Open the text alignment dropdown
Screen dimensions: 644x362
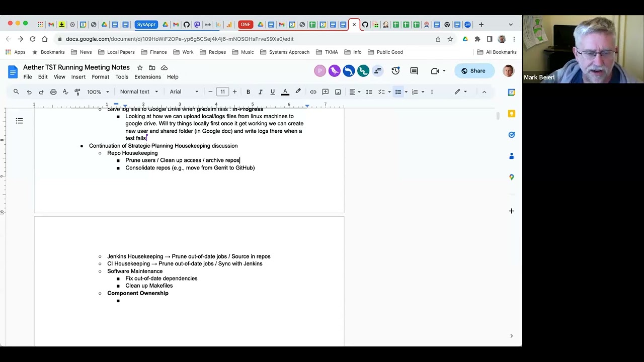click(355, 92)
